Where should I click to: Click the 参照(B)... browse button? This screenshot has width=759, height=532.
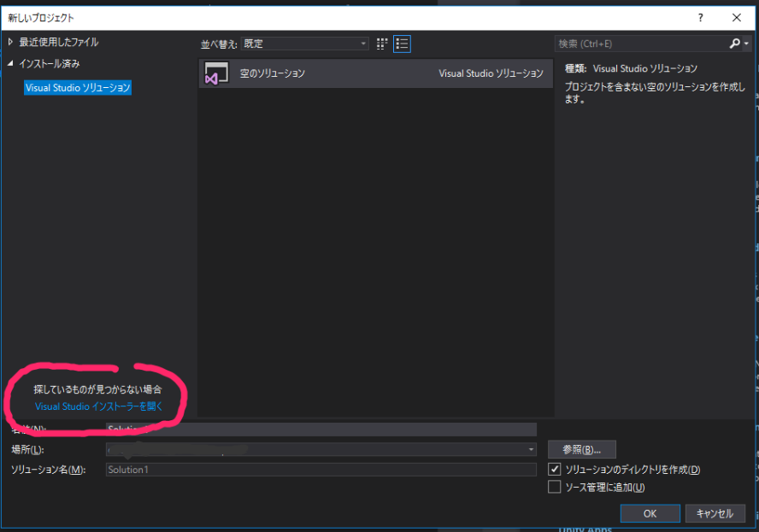pyautogui.click(x=582, y=449)
